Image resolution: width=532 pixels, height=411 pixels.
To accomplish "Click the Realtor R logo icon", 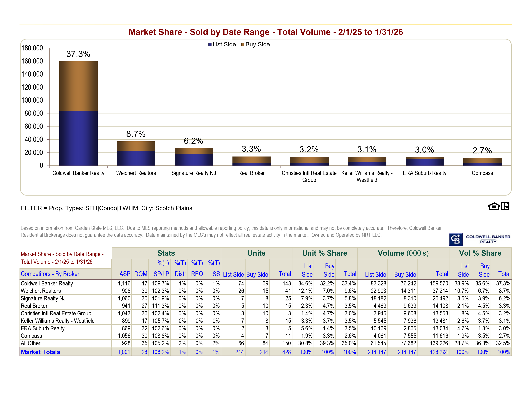I will (505, 206).
